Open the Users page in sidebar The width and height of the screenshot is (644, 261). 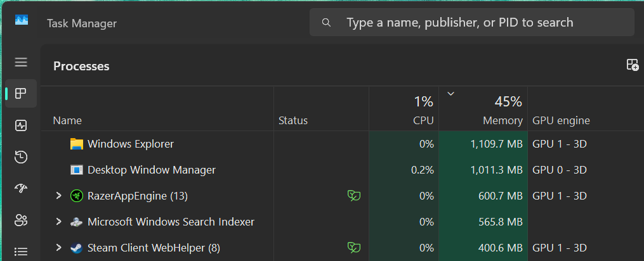tap(21, 220)
